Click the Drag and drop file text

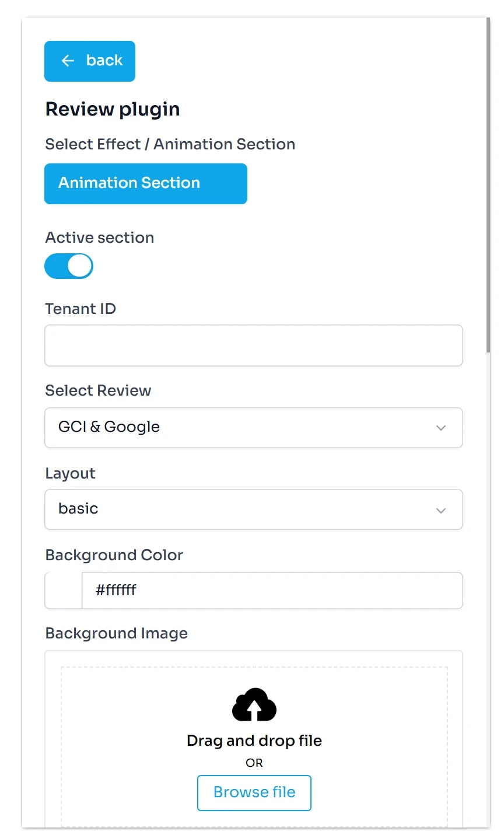click(254, 741)
